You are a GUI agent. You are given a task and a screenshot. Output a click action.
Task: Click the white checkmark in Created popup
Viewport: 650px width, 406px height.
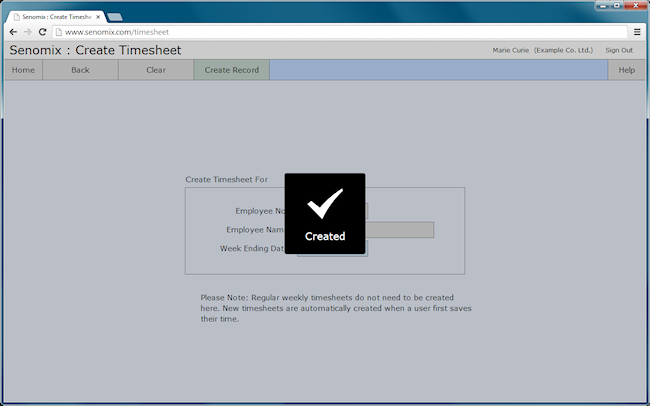325,203
